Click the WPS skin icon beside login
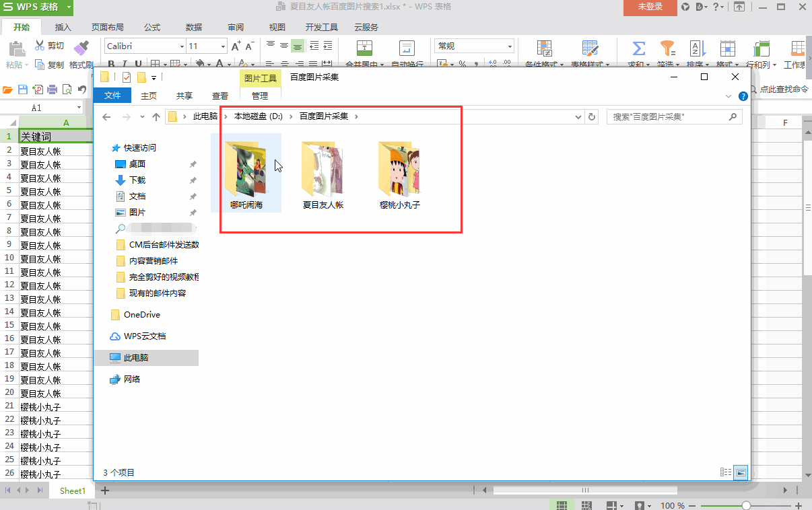812x510 pixels. (x=686, y=7)
